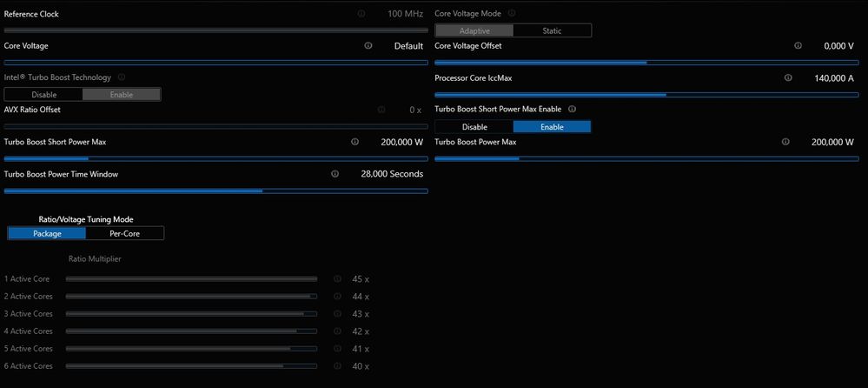This screenshot has height=388, width=868.
Task: Click the 140,000 A IccMax value
Action: pyautogui.click(x=834, y=78)
